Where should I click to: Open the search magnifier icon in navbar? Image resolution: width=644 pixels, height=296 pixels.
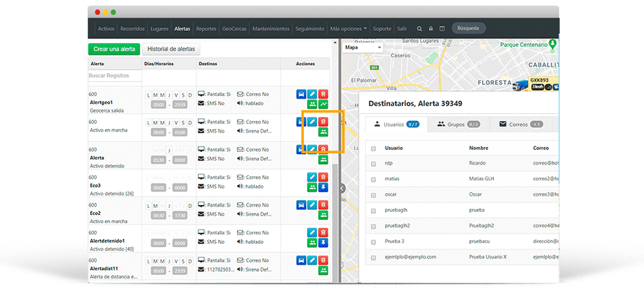419,29
